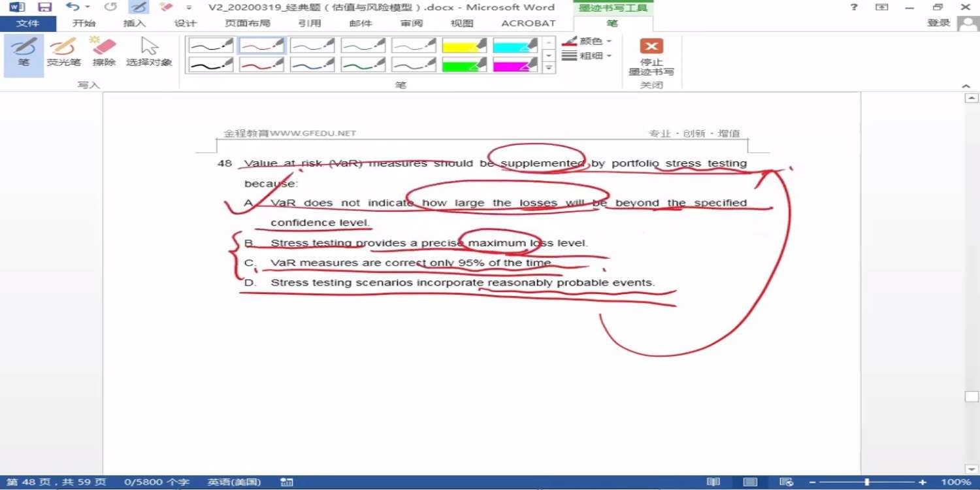Switch to the 审阅 Review tab
This screenshot has height=490, width=980.
[x=412, y=24]
